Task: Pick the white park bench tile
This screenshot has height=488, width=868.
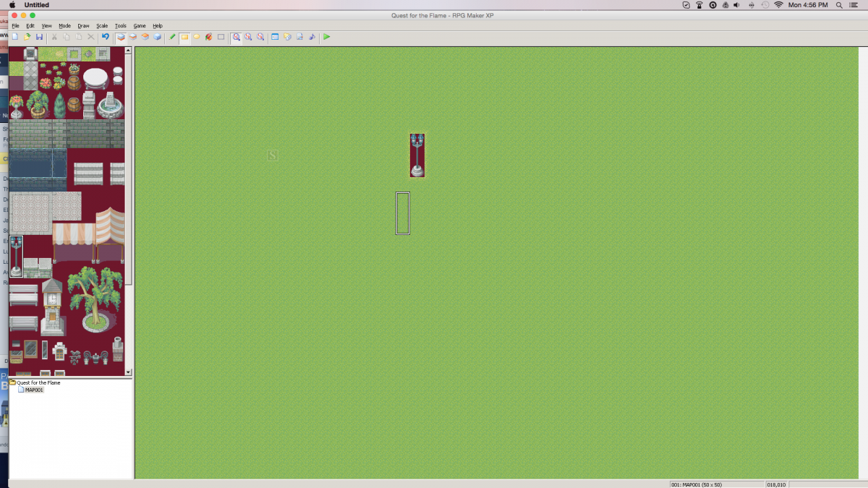Action: click(24, 296)
